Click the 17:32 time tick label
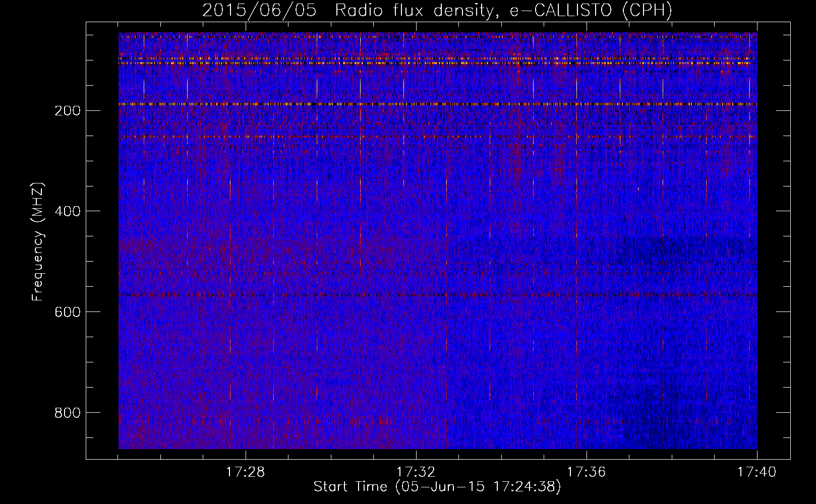 tap(416, 472)
